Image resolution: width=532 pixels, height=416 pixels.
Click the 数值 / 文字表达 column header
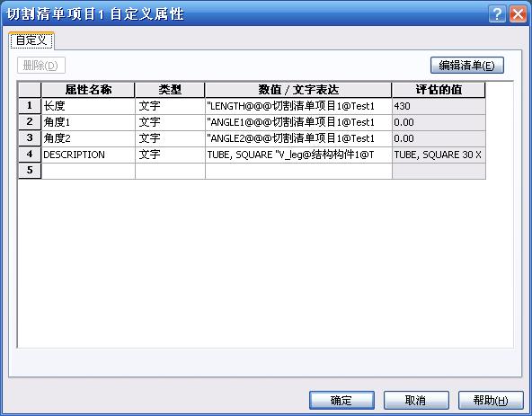pos(298,90)
